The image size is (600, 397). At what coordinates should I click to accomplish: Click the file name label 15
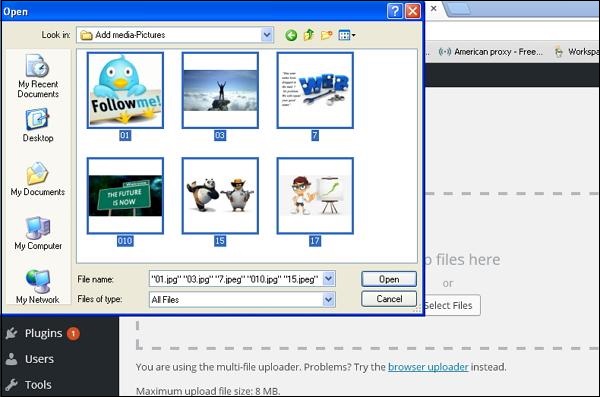click(220, 241)
